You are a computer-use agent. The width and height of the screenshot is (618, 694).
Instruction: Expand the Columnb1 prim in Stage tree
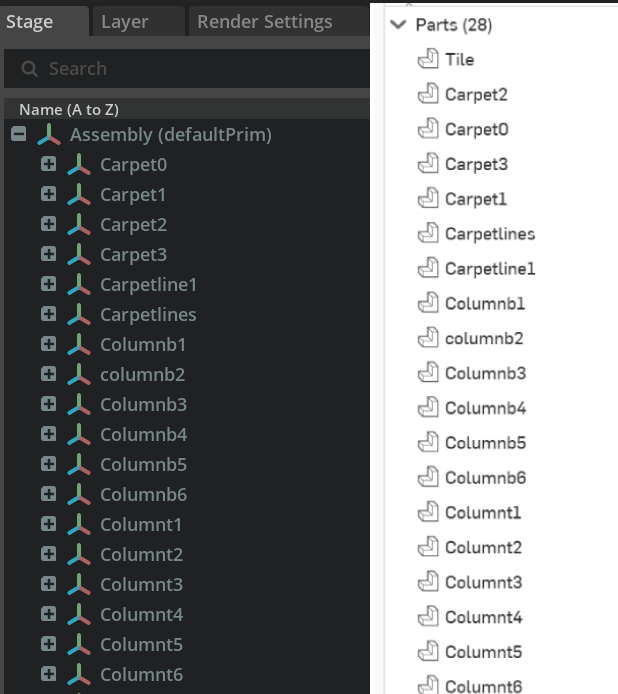[48, 345]
